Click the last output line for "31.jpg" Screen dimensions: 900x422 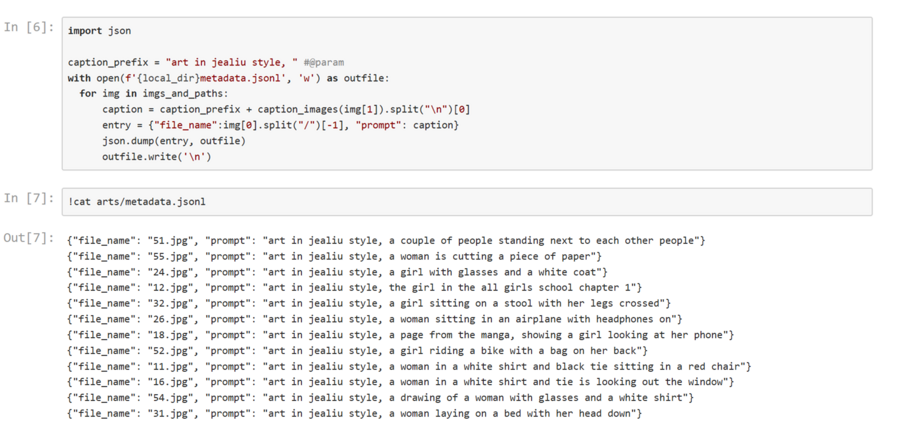coord(354,413)
